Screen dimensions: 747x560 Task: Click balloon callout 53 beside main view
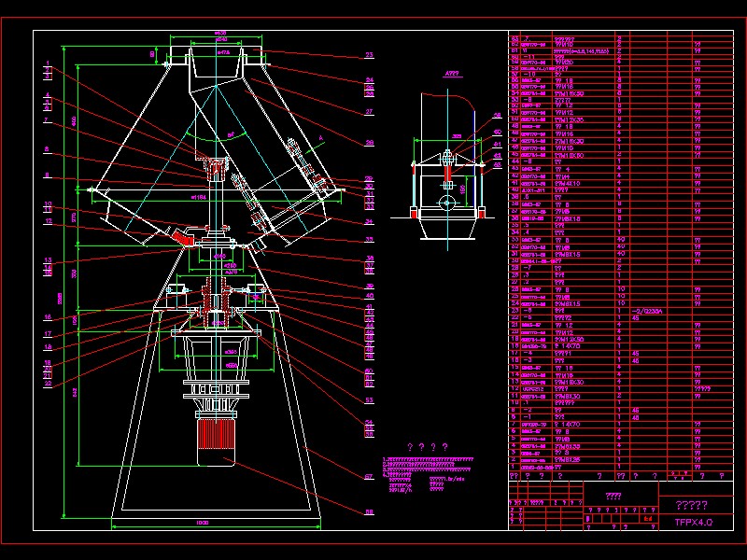coord(369,400)
